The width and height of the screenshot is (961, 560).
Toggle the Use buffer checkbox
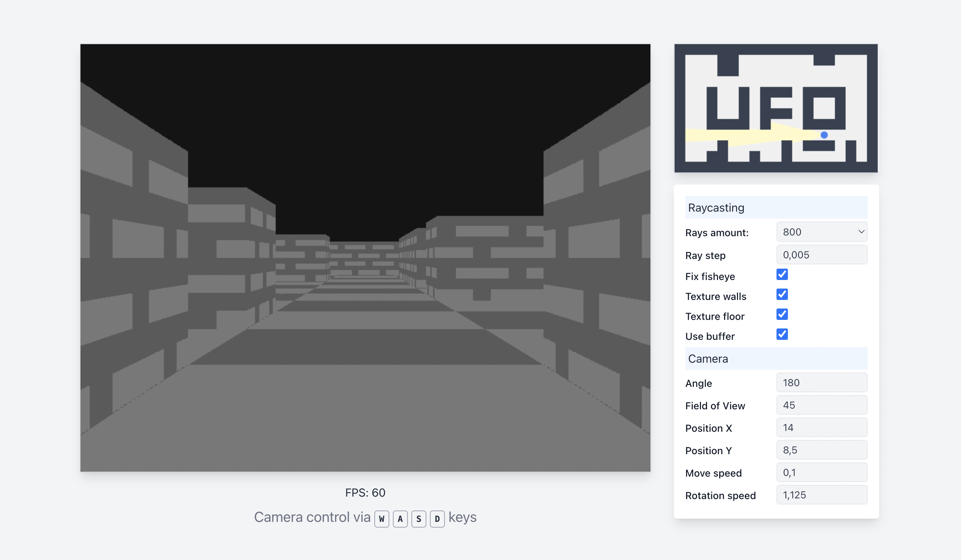click(x=782, y=335)
